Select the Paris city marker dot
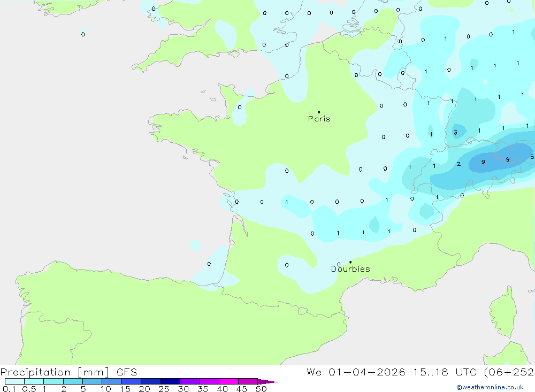 [x=319, y=112]
